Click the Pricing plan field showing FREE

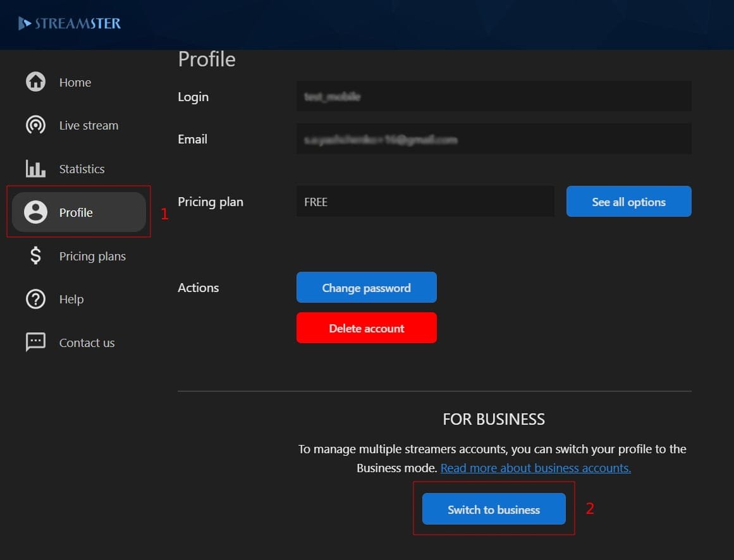point(425,202)
